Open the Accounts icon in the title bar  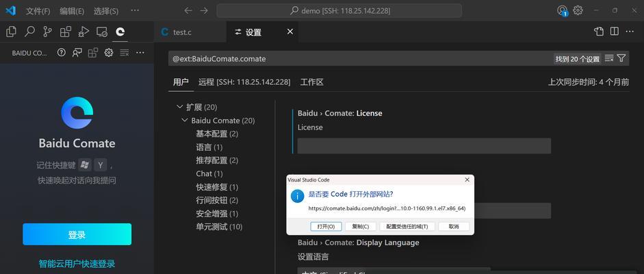(x=562, y=11)
